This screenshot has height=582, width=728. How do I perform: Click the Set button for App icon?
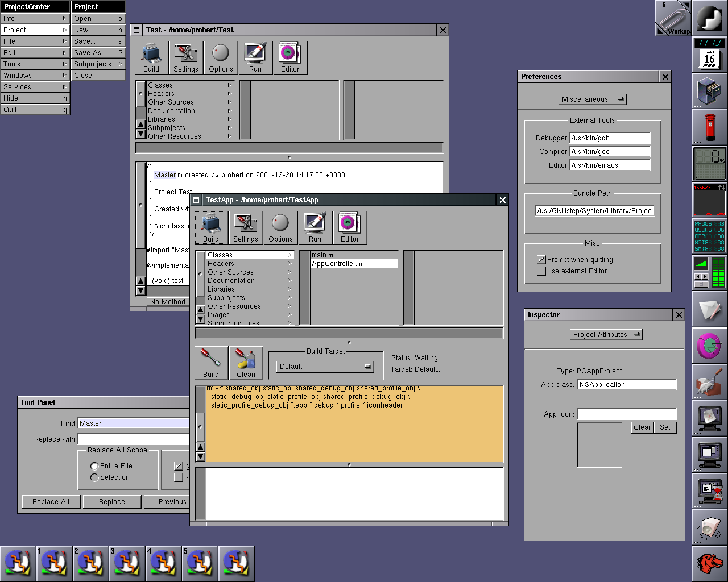[x=665, y=427]
